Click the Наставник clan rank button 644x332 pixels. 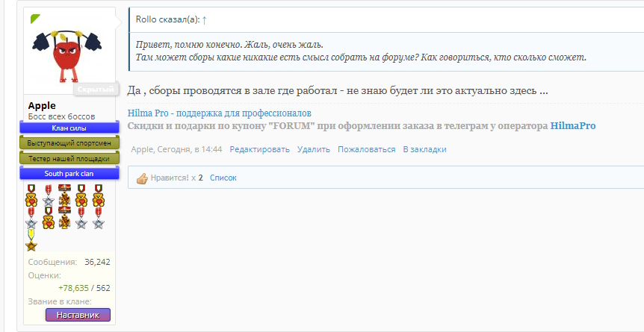(x=78, y=315)
